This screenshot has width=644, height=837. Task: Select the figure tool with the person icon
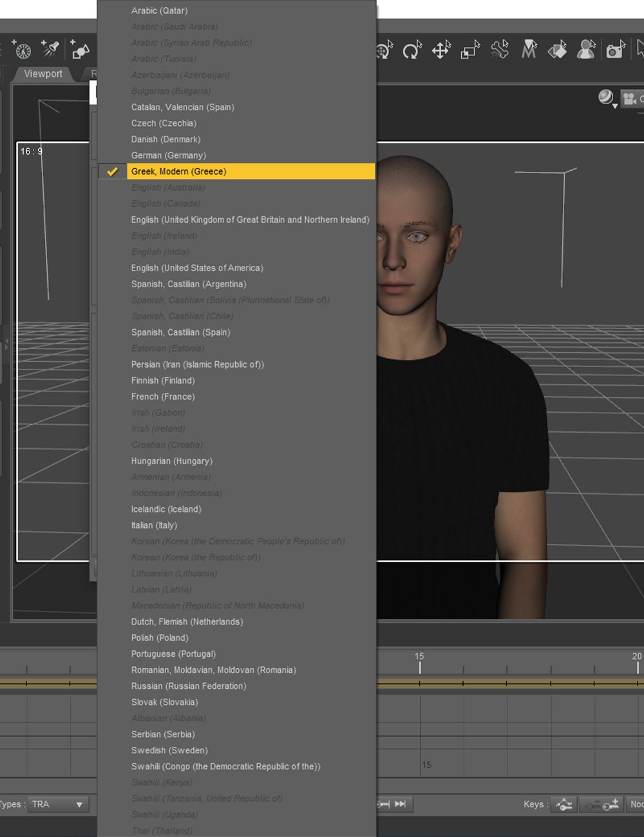[x=586, y=50]
